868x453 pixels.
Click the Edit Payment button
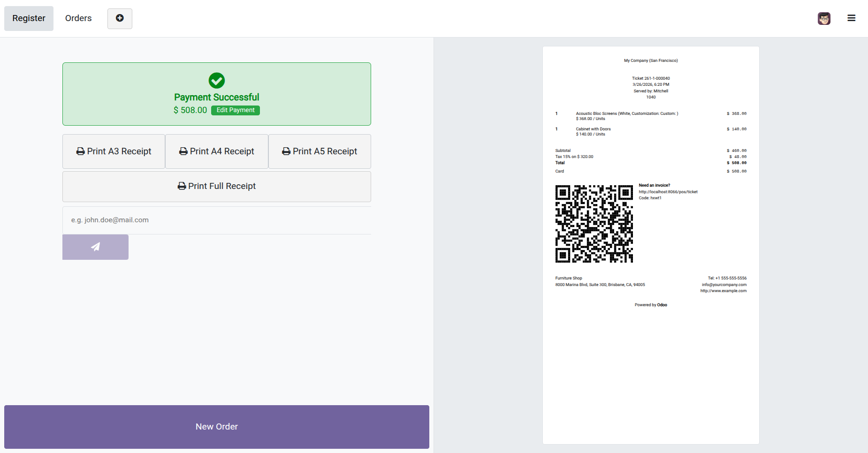tap(236, 110)
